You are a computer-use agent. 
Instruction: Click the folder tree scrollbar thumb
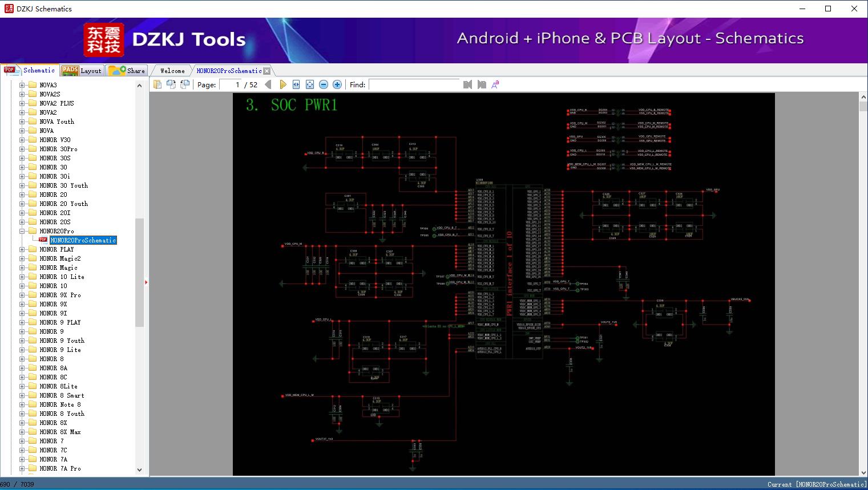click(x=139, y=272)
